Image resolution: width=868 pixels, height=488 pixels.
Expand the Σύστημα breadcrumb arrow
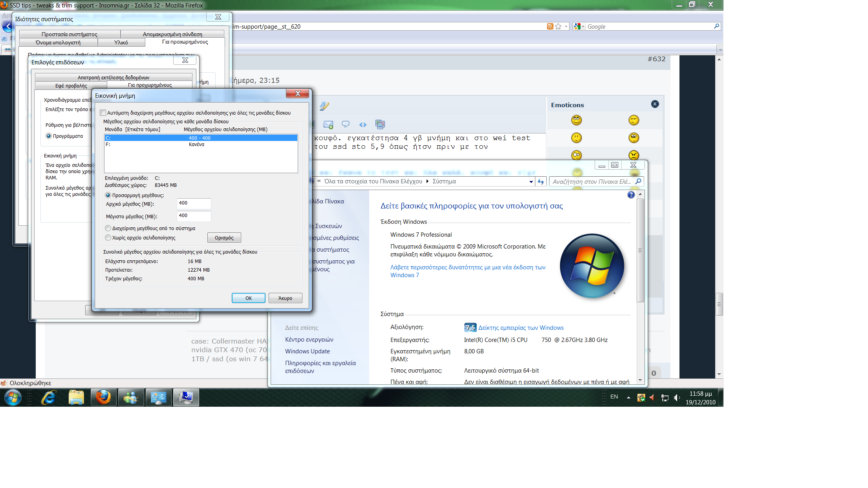pyautogui.click(x=427, y=181)
